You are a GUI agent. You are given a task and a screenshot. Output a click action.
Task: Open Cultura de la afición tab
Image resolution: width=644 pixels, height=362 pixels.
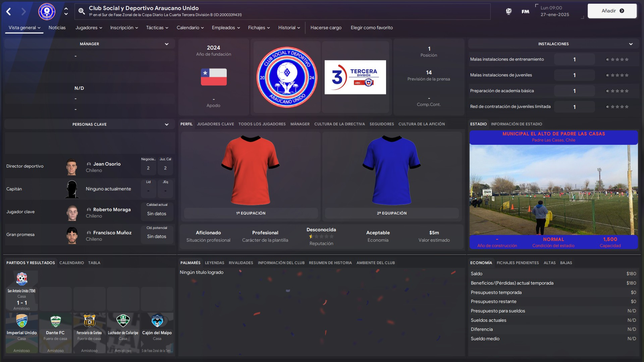click(x=422, y=124)
